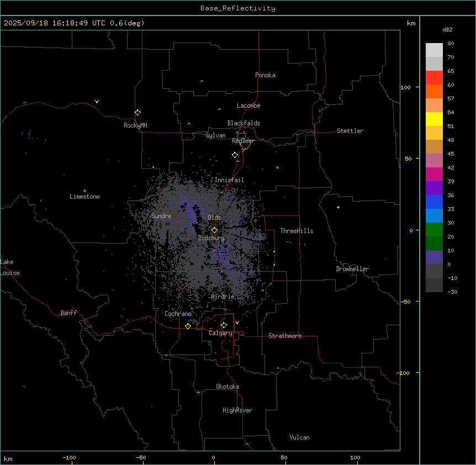Select the Drumheller city label
The height and width of the screenshot is (465, 476).
coord(352,269)
